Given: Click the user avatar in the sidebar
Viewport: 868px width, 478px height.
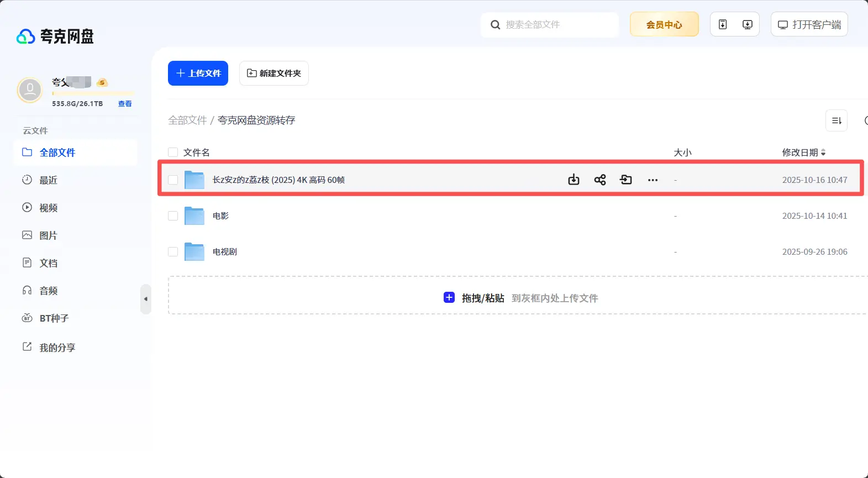Looking at the screenshot, I should click(x=30, y=90).
